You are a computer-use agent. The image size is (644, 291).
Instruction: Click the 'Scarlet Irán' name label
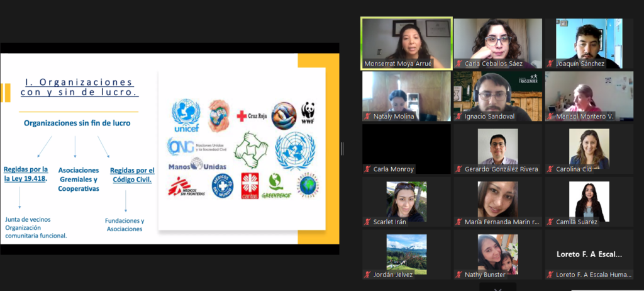tap(390, 222)
